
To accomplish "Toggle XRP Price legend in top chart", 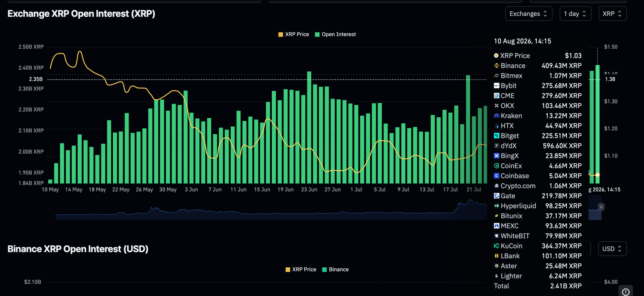I will (293, 35).
